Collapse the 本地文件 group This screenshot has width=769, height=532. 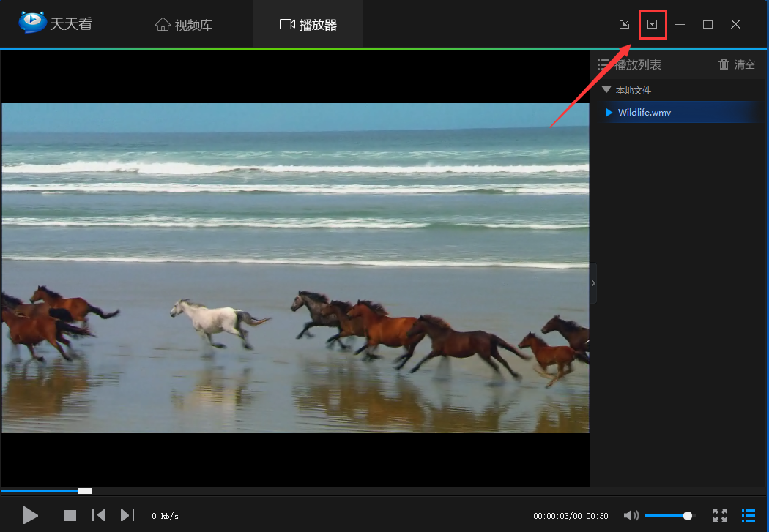click(x=606, y=90)
